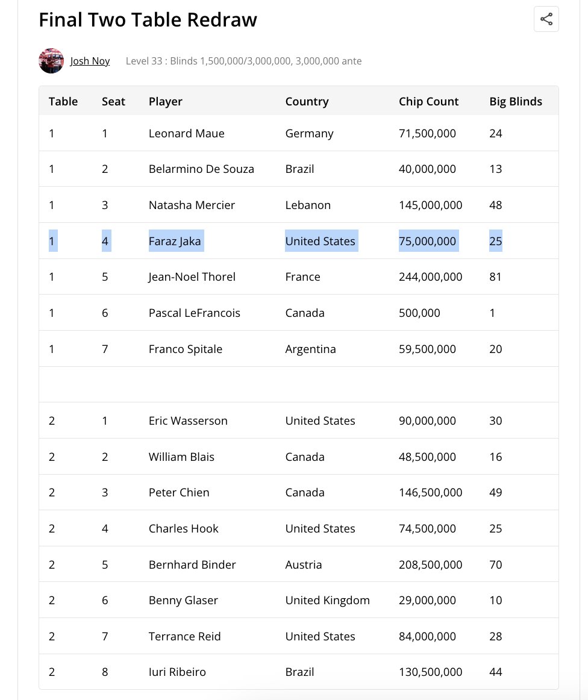Click Jean-Noel Thorel's 244,000,000 chip count

pos(430,277)
